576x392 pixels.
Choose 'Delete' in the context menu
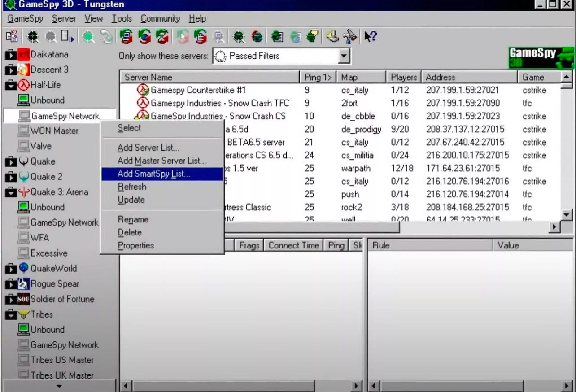tap(162, 232)
